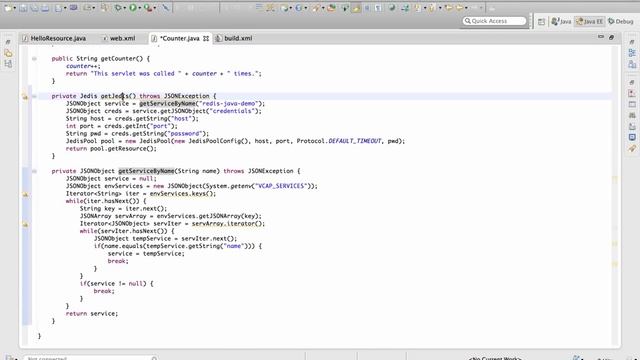Image resolution: width=640 pixels, height=360 pixels.
Task: Click the Properties view icon in right sidebar
Action: 632,104
